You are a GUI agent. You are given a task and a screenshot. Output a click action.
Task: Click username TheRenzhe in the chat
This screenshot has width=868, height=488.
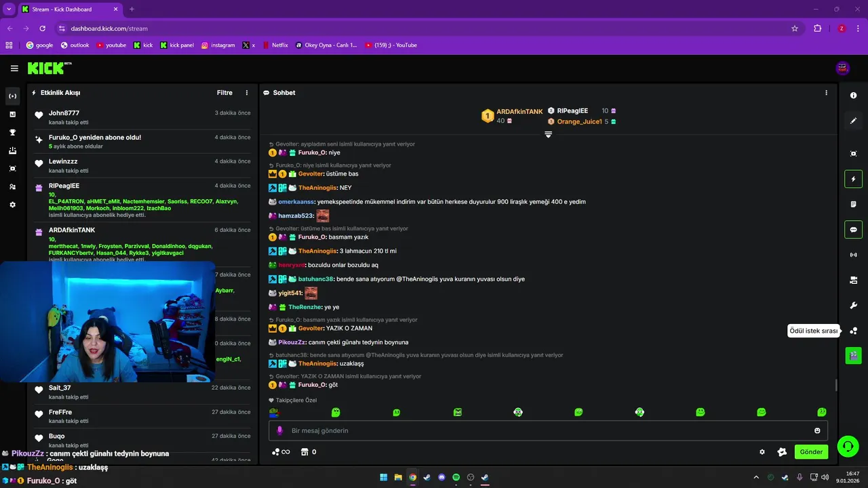tap(304, 307)
